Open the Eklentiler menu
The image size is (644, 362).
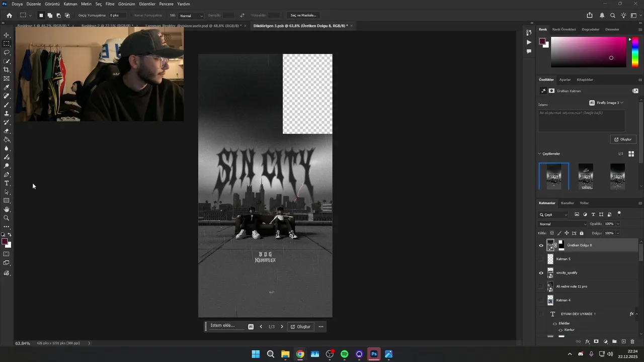147,4
